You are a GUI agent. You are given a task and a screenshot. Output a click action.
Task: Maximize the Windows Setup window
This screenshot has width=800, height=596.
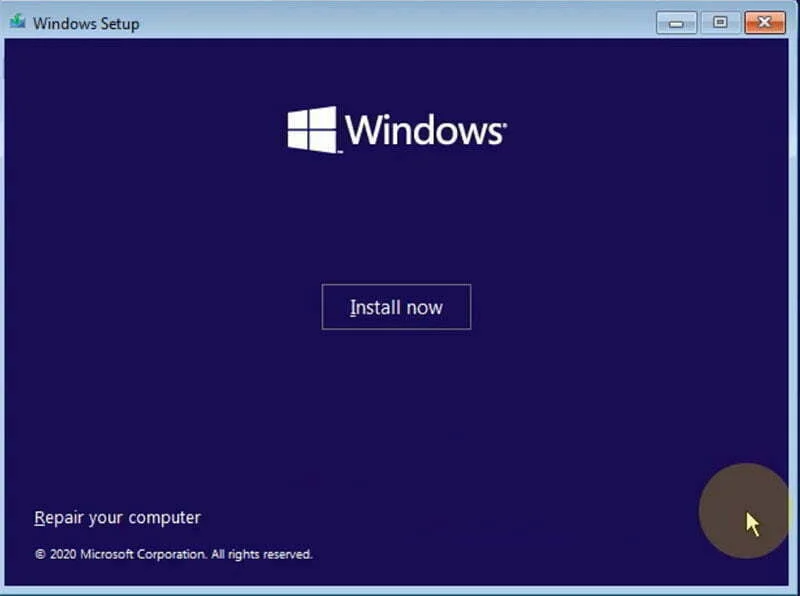coord(720,22)
